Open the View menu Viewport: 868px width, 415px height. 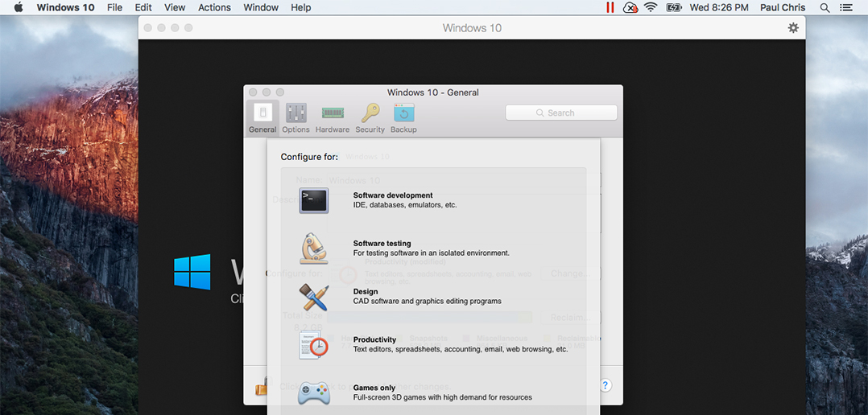175,7
